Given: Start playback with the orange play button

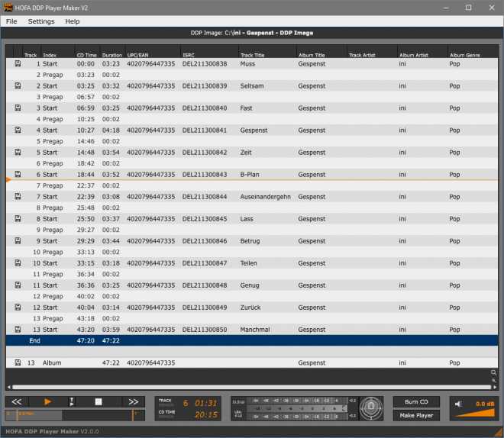Looking at the screenshot, I should [x=47, y=401].
